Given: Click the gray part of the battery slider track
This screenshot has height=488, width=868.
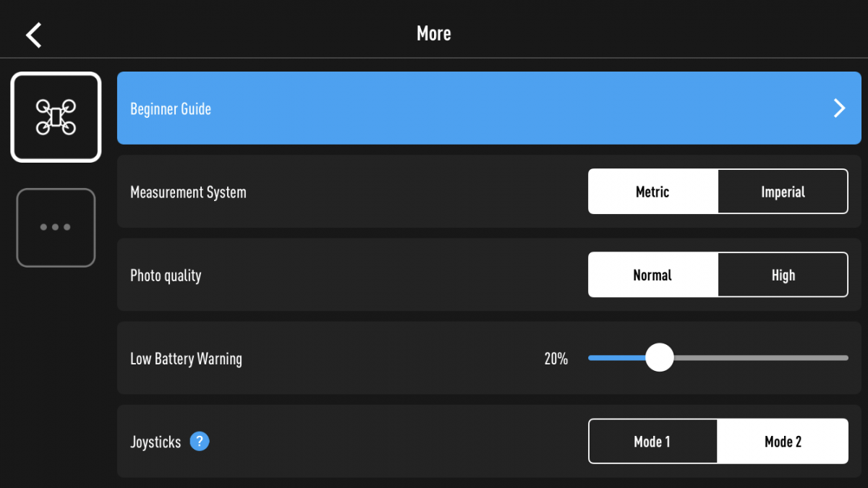Looking at the screenshot, I should (759, 358).
